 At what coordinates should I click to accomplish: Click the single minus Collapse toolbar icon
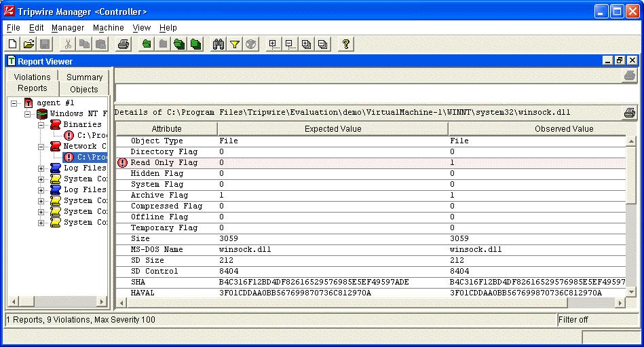click(290, 44)
